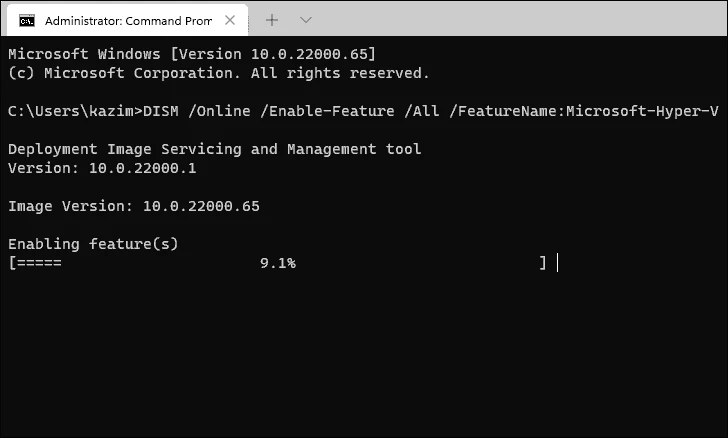Click the Command Prompt icon in the tab
This screenshot has height=438, width=728.
point(28,19)
